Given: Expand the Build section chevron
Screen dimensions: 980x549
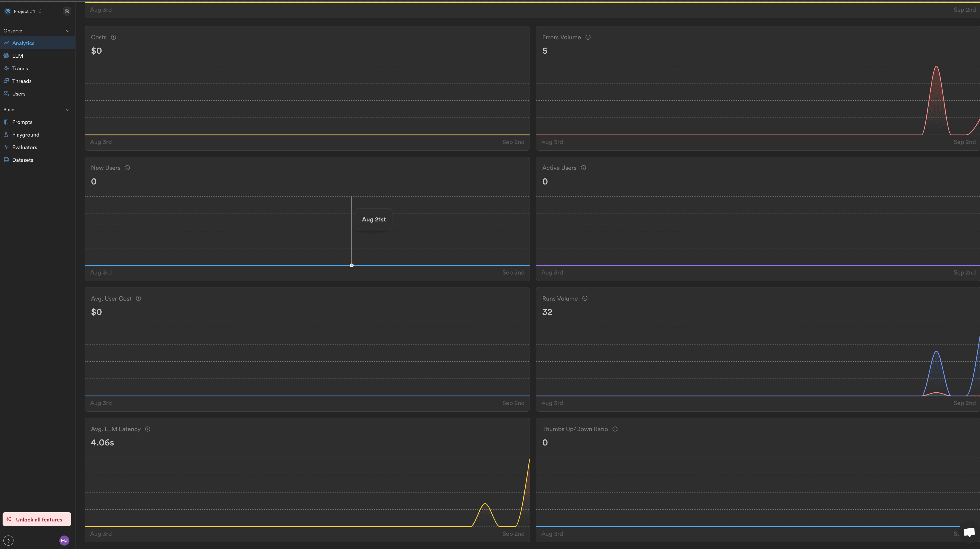Looking at the screenshot, I should (x=67, y=110).
